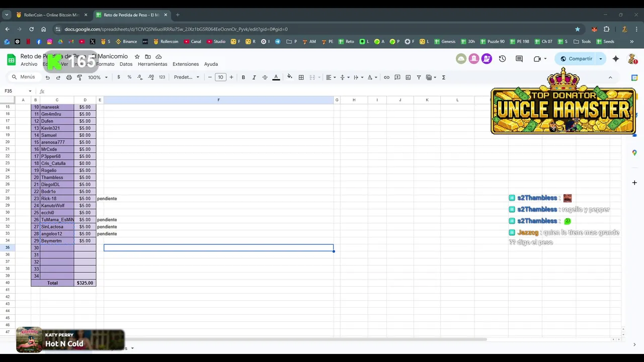Screen dimensions: 644x362
Task: Insert a comment from toolbar
Action: tap(397, 77)
